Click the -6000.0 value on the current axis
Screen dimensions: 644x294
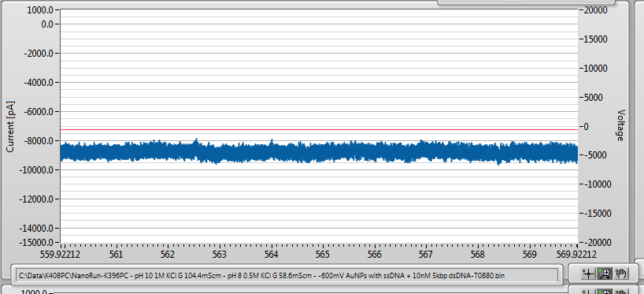click(x=39, y=112)
